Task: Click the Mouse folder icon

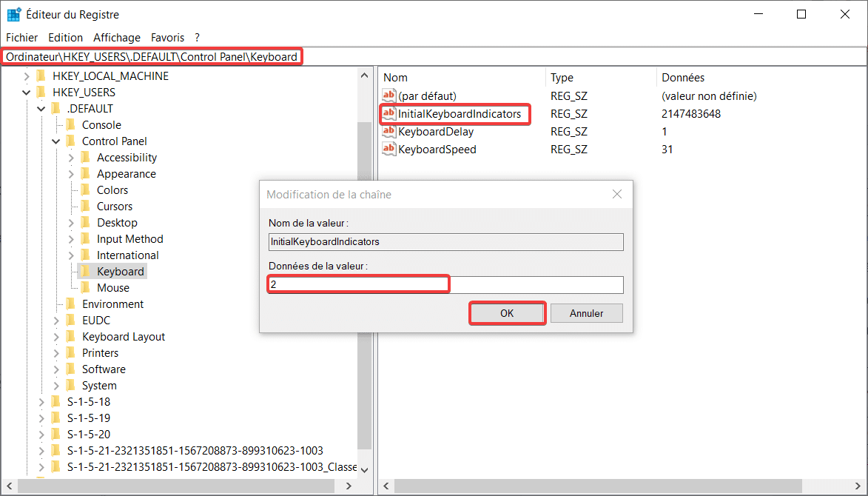Action: click(86, 288)
